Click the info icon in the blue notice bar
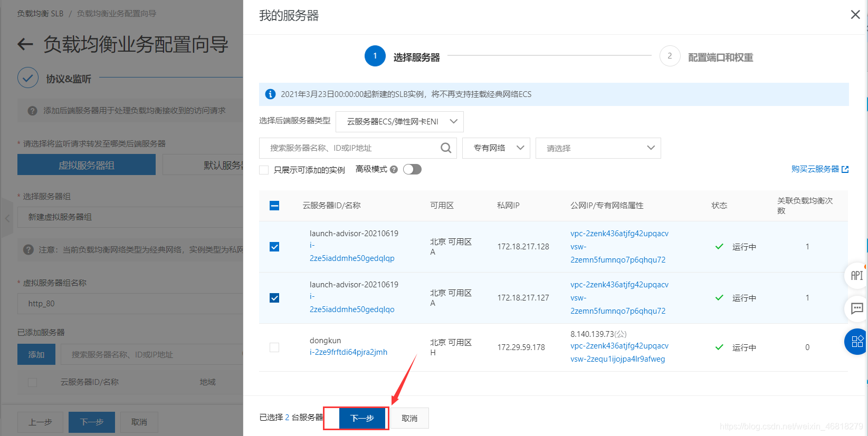The height and width of the screenshot is (436, 868). [x=270, y=94]
